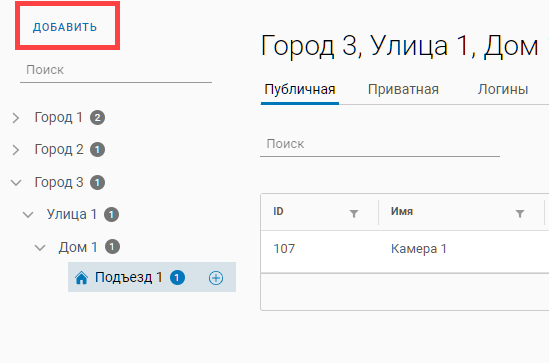This screenshot has width=549, height=363.
Task: Select the Публичная tab
Action: tap(300, 90)
